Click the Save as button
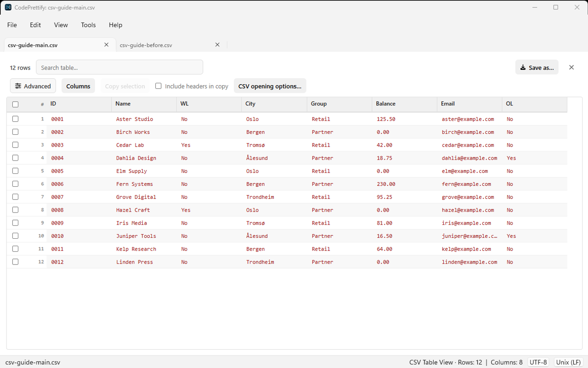The image size is (588, 368). (x=537, y=67)
